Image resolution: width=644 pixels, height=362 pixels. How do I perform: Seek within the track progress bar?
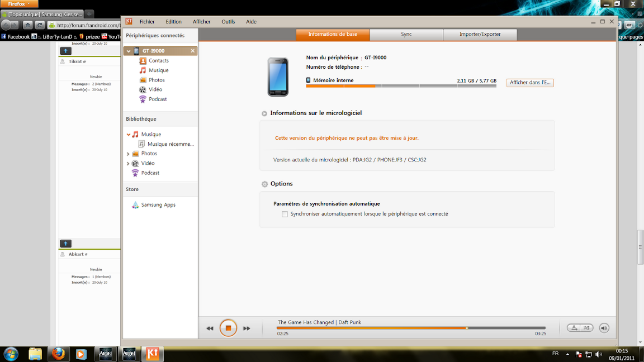(411, 328)
